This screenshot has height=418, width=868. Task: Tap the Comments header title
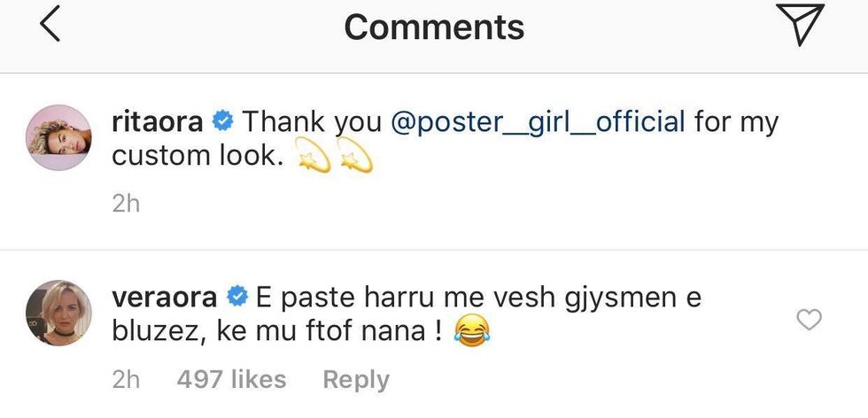434,27
